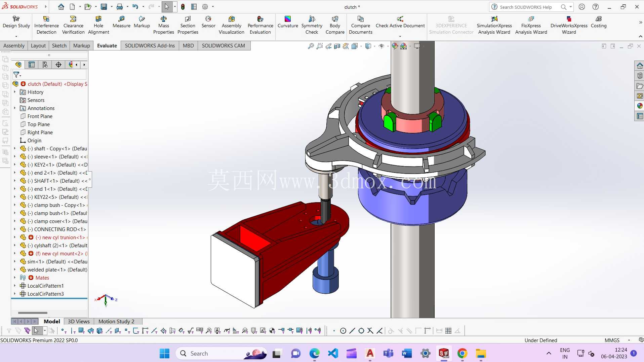644x362 pixels.
Task: Switch to the 3D Views tab
Action: [x=79, y=321]
